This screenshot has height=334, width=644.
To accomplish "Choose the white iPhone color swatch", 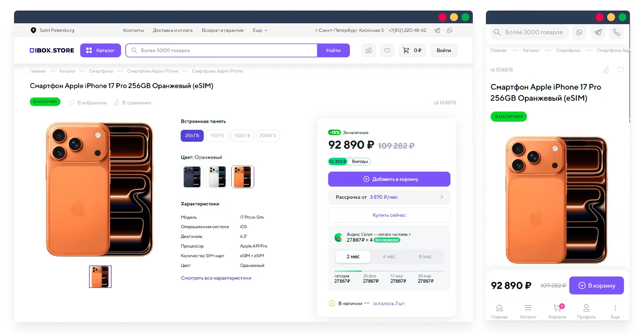I will click(217, 177).
